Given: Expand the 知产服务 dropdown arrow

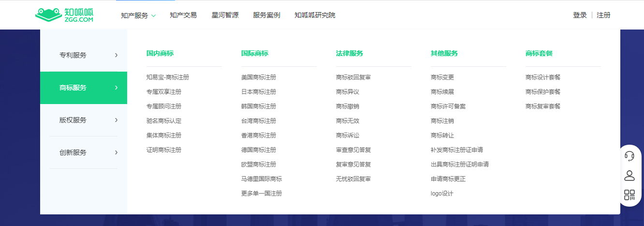Looking at the screenshot, I should click(x=153, y=15).
